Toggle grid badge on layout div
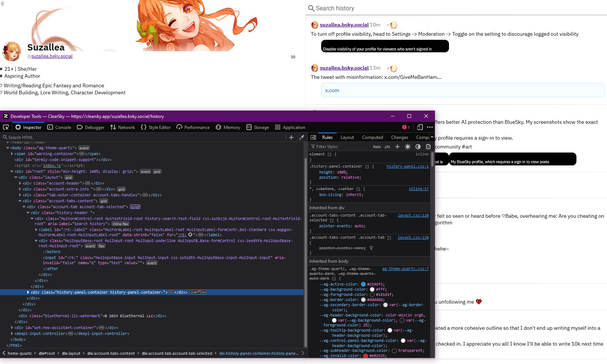The image size is (607, 364). [69, 177]
